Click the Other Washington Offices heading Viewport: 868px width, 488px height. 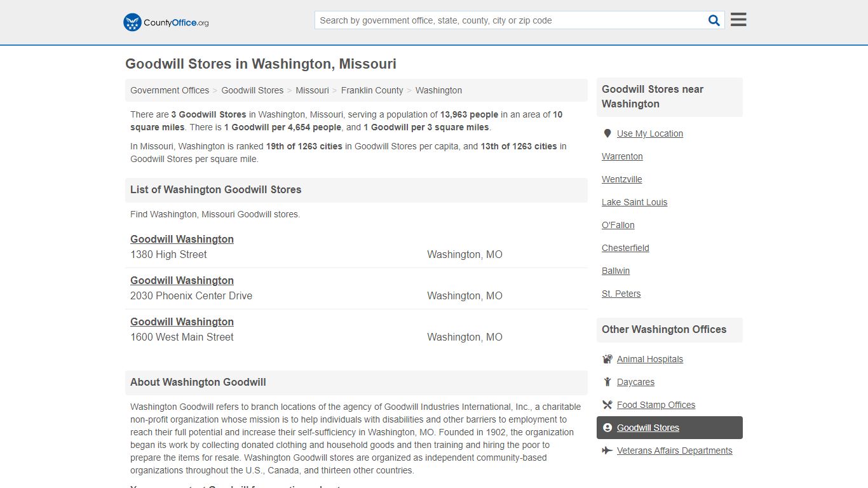(664, 329)
